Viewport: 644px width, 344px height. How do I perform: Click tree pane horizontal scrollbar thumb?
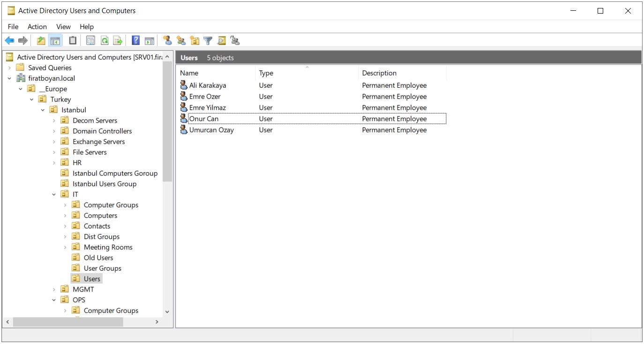(68, 322)
